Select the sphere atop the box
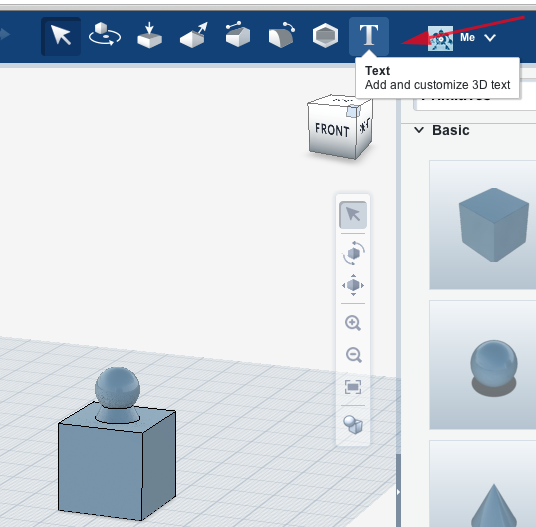The width and height of the screenshot is (536, 527). point(117,387)
